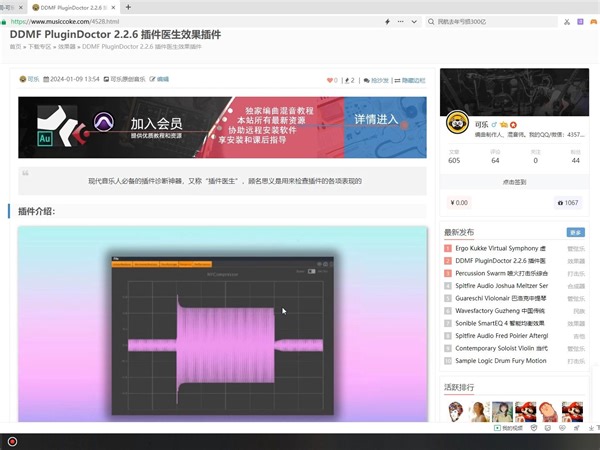Click the shield icon in status bar
The width and height of the screenshot is (600, 450).
pos(534,428)
